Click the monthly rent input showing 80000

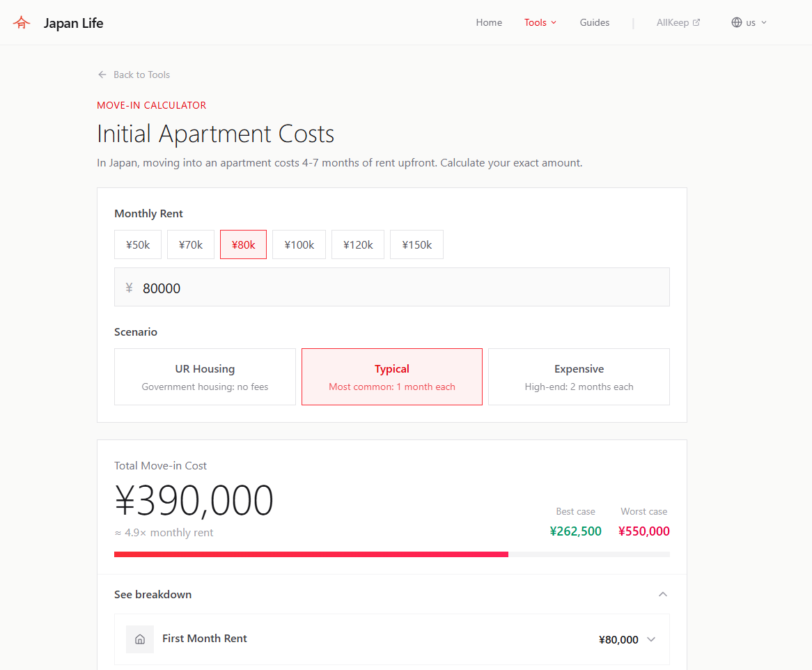pos(392,286)
